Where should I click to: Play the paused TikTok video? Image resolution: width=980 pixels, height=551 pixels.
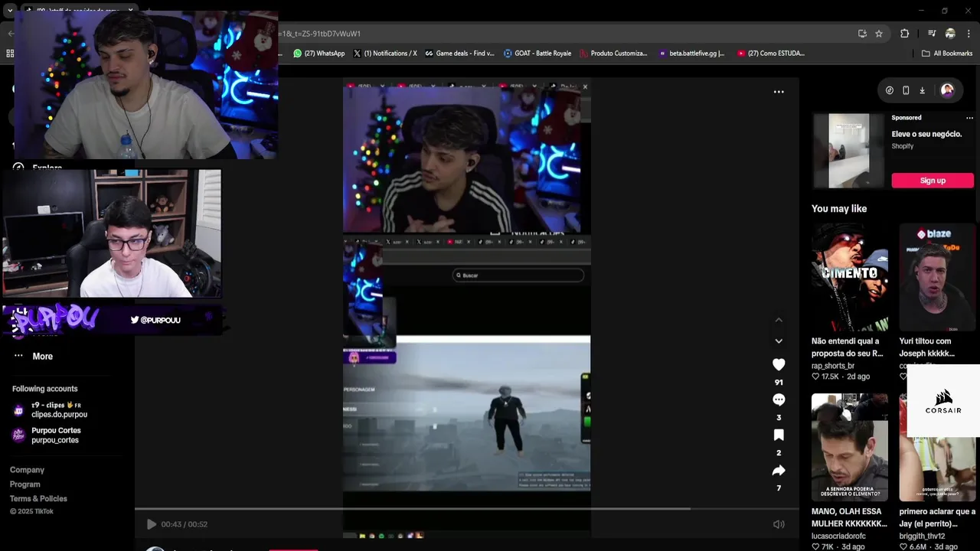(152, 524)
